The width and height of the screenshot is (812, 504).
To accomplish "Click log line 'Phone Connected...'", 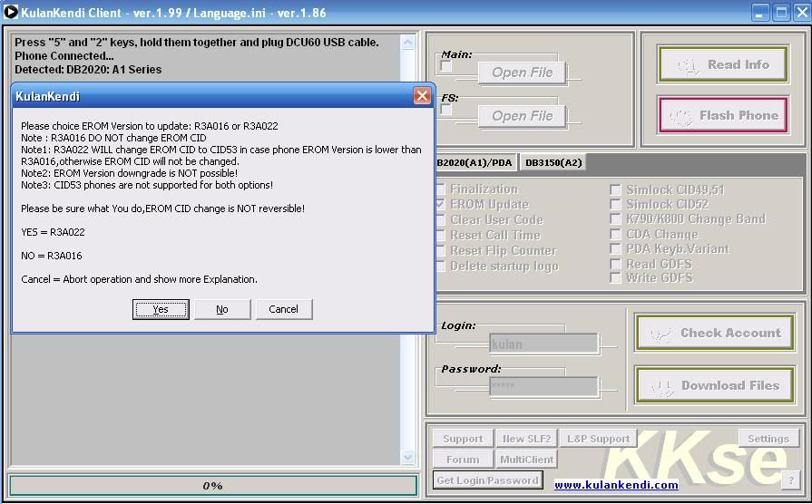I will pyautogui.click(x=64, y=56).
